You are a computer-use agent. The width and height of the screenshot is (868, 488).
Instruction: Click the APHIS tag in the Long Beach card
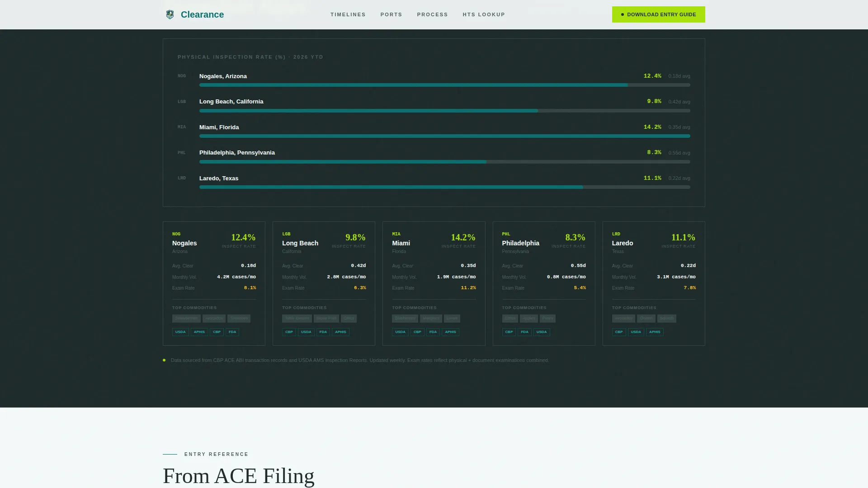coord(340,332)
